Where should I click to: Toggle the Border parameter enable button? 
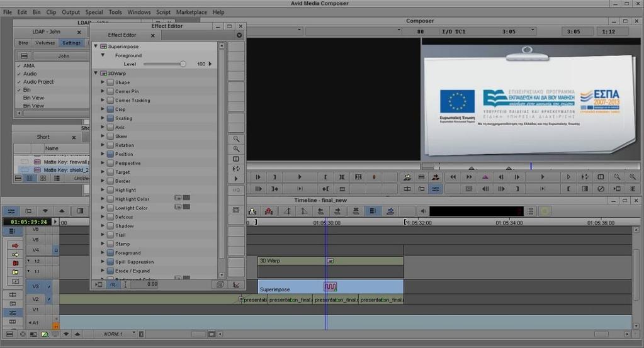[x=110, y=181]
